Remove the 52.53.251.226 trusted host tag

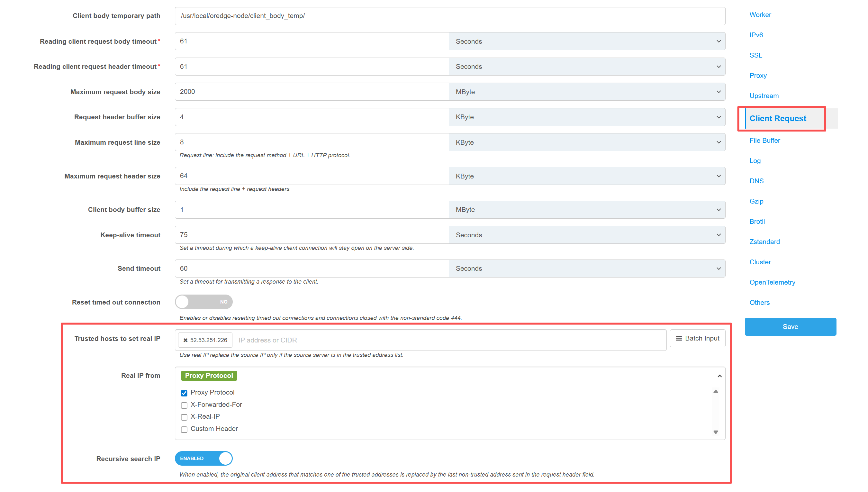[x=185, y=340]
